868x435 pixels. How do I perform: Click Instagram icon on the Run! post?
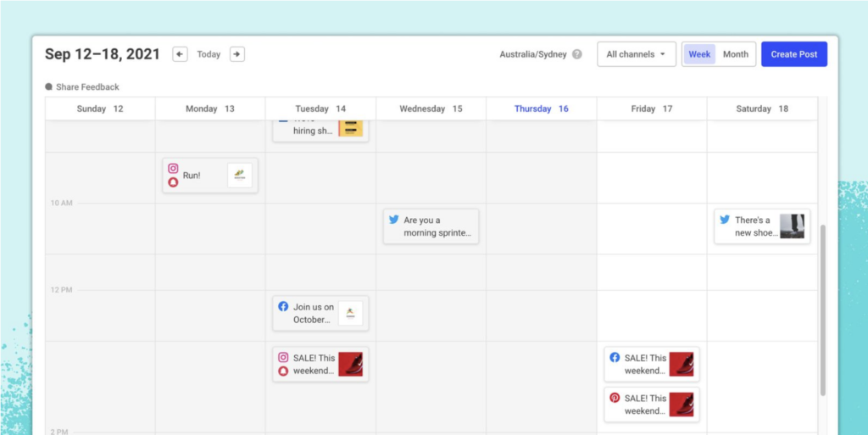click(x=173, y=169)
